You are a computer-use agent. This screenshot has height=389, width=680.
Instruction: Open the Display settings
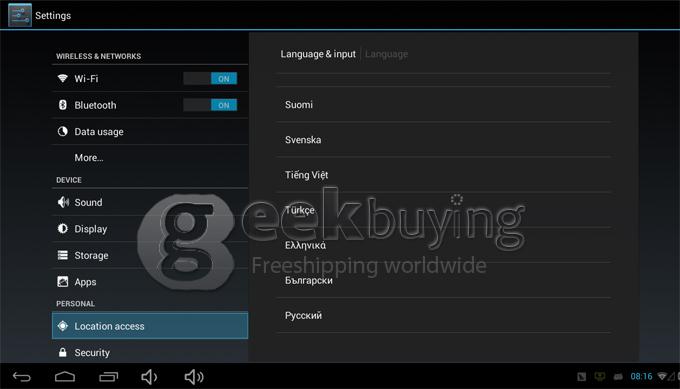pos(150,229)
